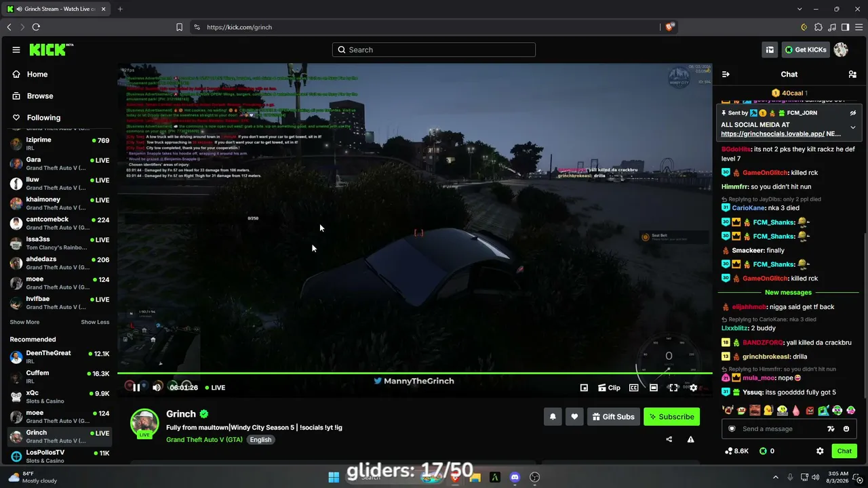Mute the stream volume speaker icon
868x488 pixels.
point(157,388)
